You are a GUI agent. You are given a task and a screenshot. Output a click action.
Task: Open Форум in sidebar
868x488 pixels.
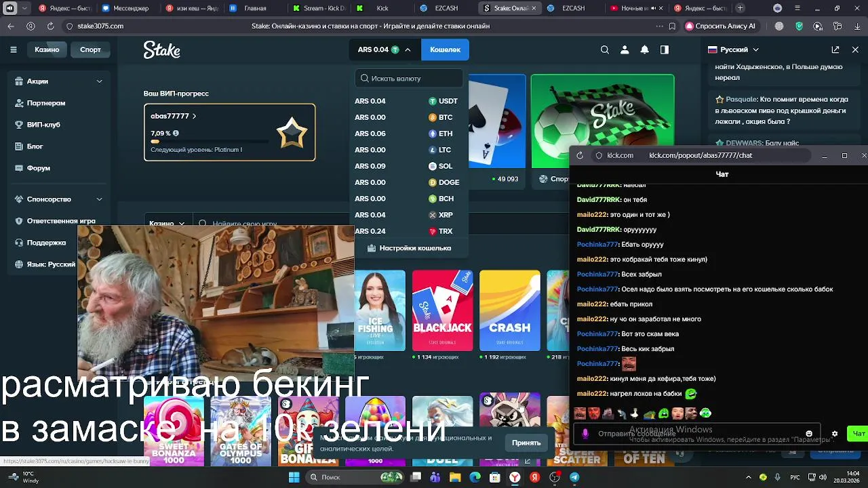(38, 168)
